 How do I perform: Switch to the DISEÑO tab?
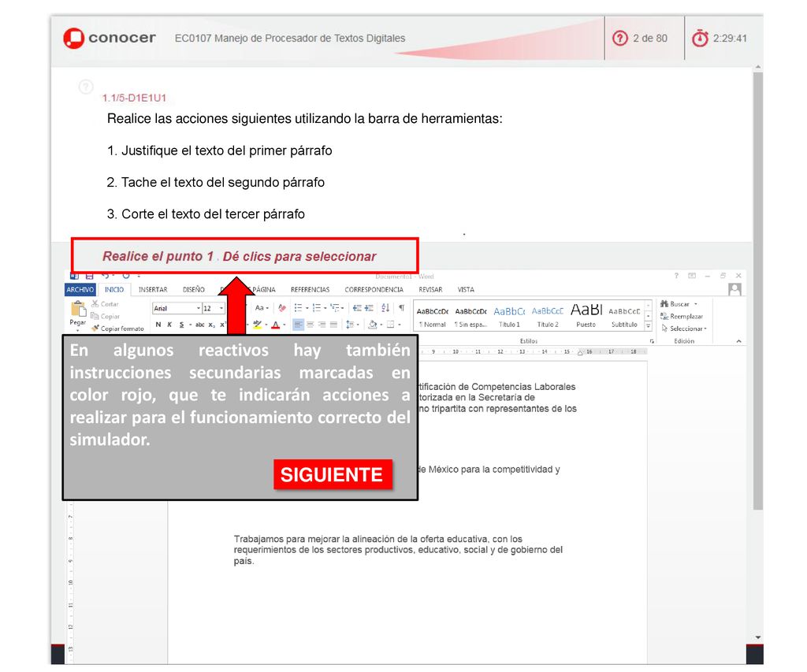(x=194, y=290)
